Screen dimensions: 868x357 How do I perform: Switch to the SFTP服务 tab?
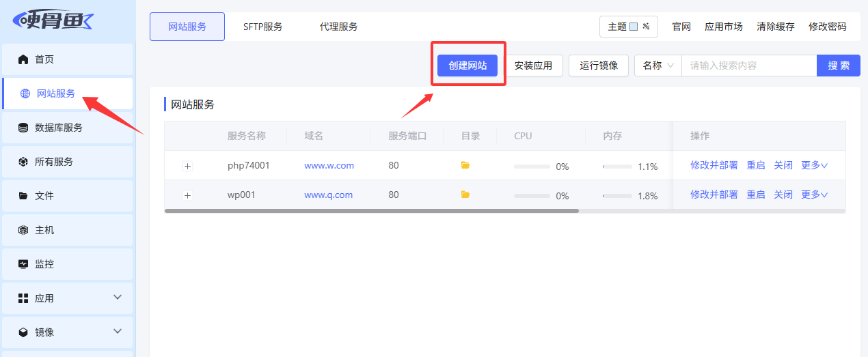(262, 27)
